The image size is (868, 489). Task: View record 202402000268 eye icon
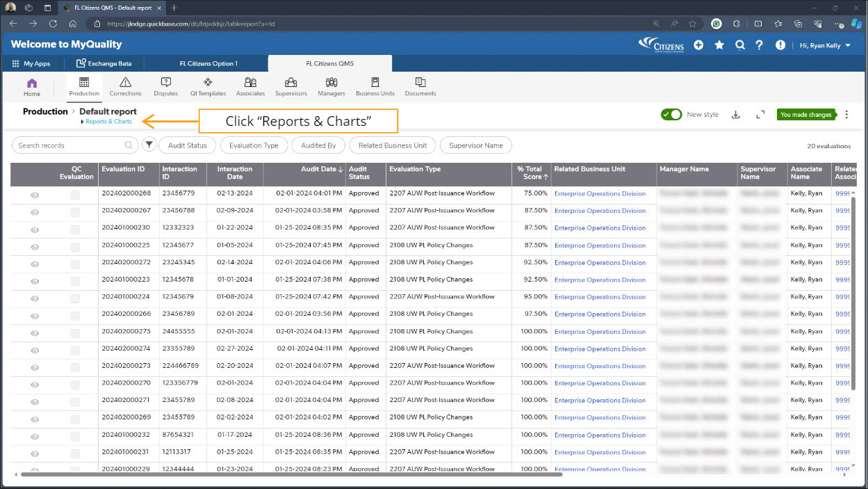(x=35, y=195)
